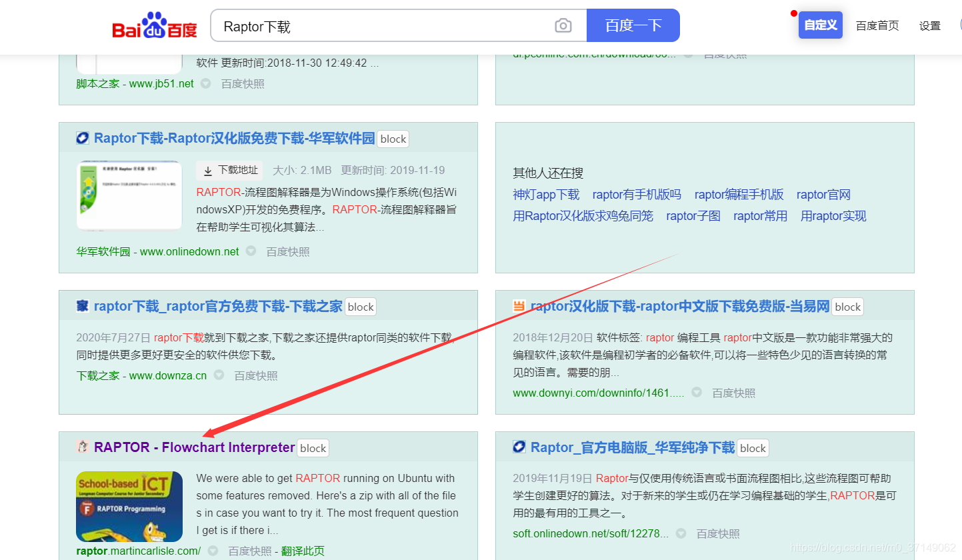Viewport: 962px width, 560px height.
Task: Click 翻译此页 link
Action: tap(303, 551)
